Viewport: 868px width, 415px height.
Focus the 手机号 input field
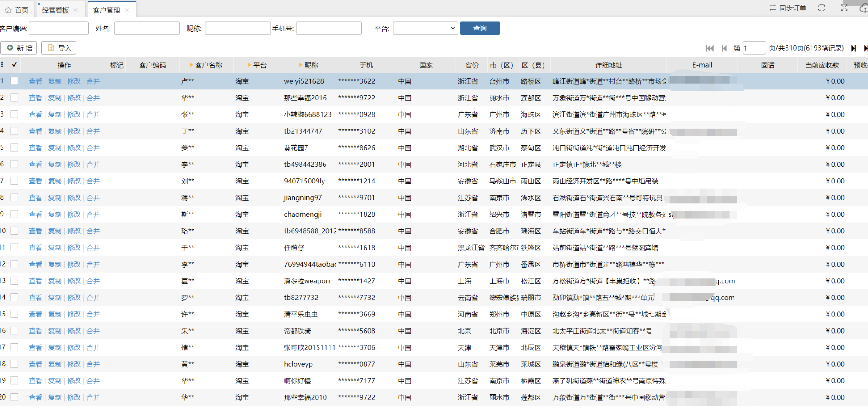[x=329, y=28]
